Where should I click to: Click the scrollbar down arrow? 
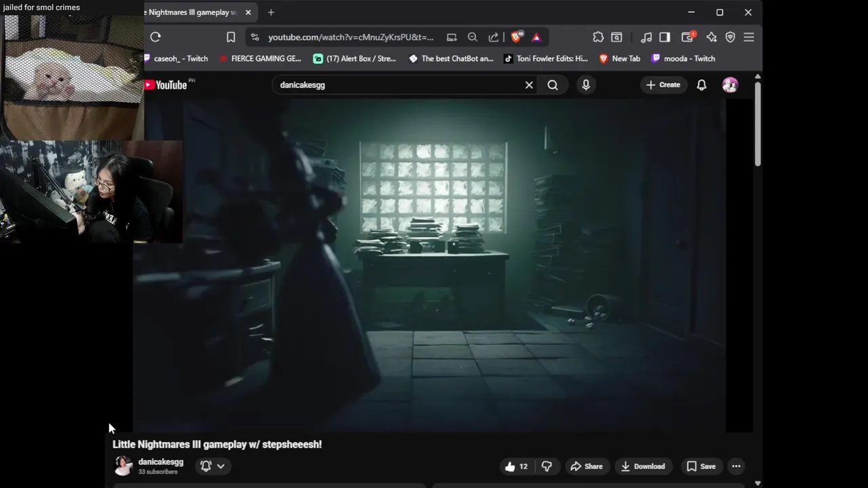point(757,483)
